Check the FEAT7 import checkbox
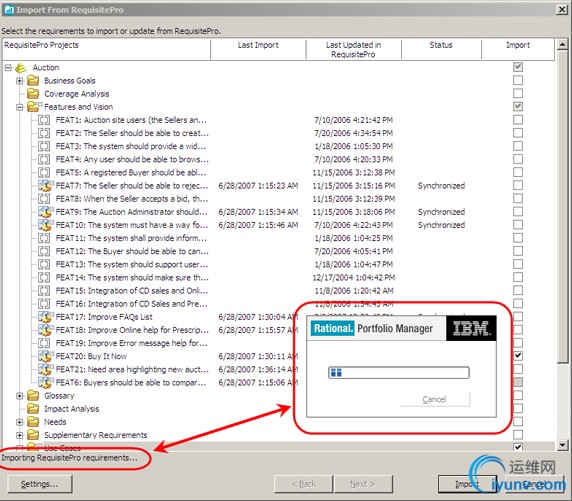 click(x=518, y=185)
